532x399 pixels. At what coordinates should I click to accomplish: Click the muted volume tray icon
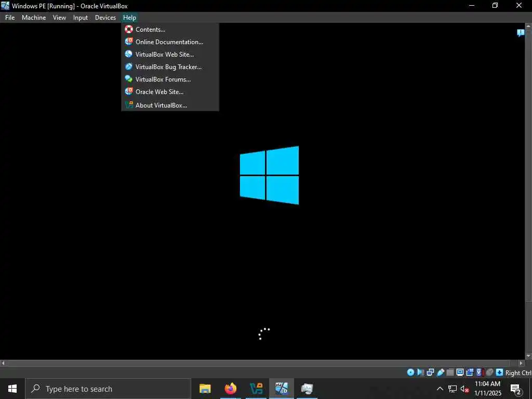pos(464,389)
